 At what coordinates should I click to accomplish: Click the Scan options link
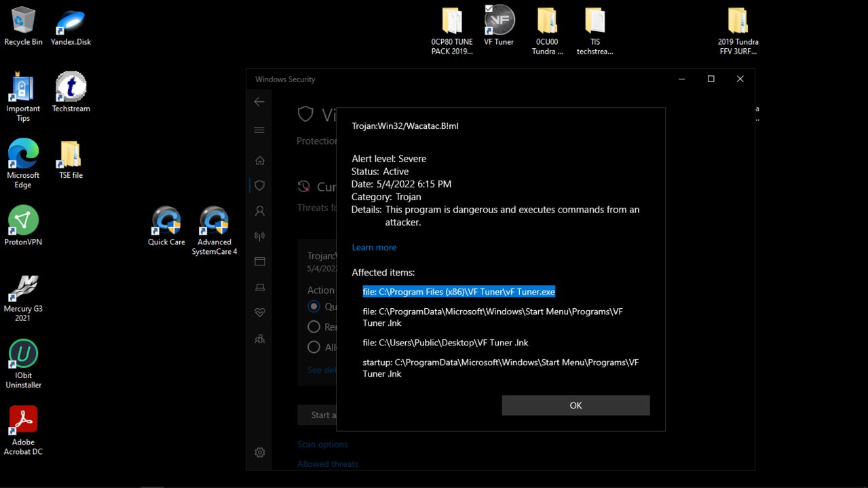coord(322,444)
